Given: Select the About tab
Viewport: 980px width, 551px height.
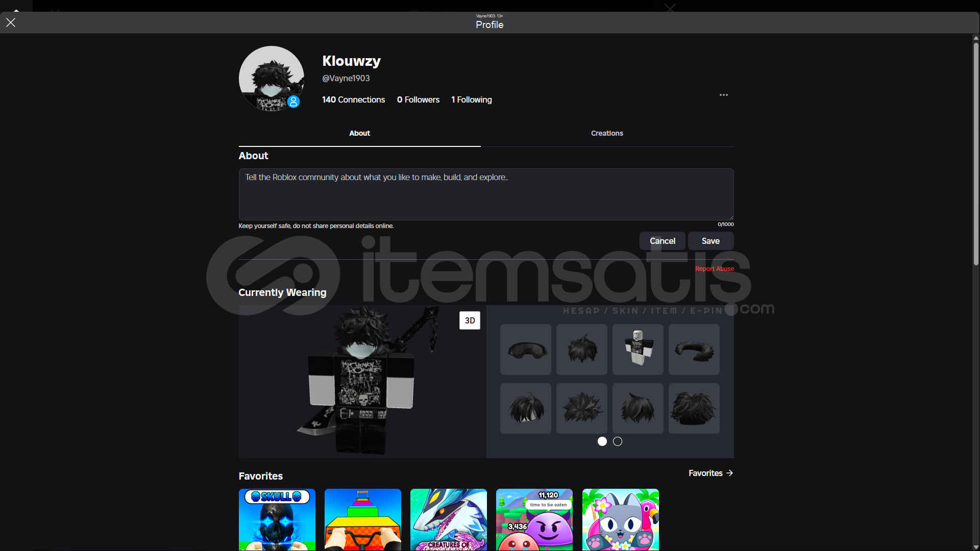Looking at the screenshot, I should coord(359,133).
